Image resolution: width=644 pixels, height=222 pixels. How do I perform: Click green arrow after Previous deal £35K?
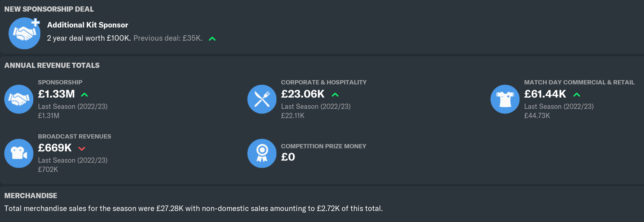point(212,39)
